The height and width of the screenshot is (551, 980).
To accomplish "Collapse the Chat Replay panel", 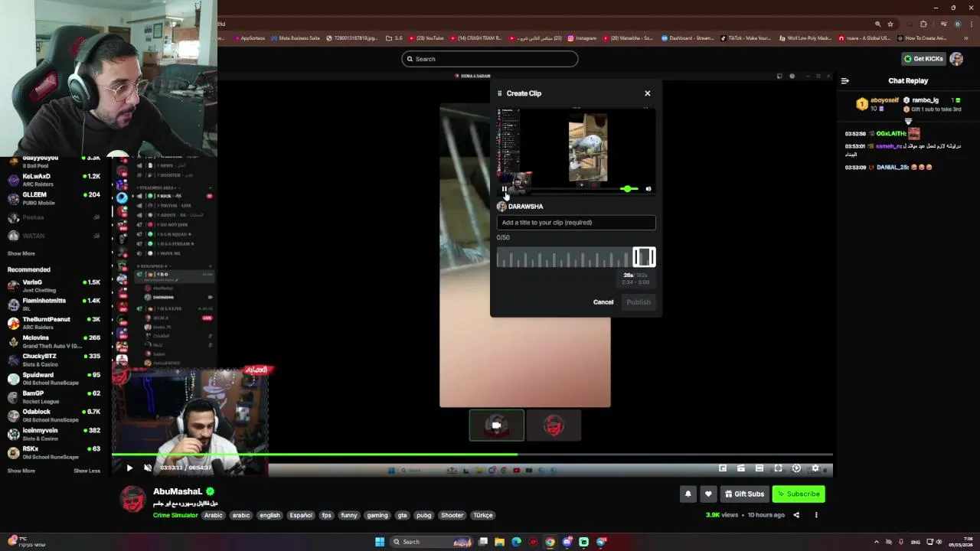I will [x=844, y=81].
